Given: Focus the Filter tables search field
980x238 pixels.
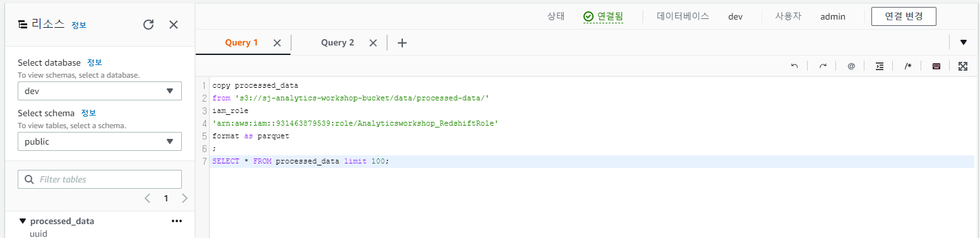Looking at the screenshot, I should (x=100, y=179).
